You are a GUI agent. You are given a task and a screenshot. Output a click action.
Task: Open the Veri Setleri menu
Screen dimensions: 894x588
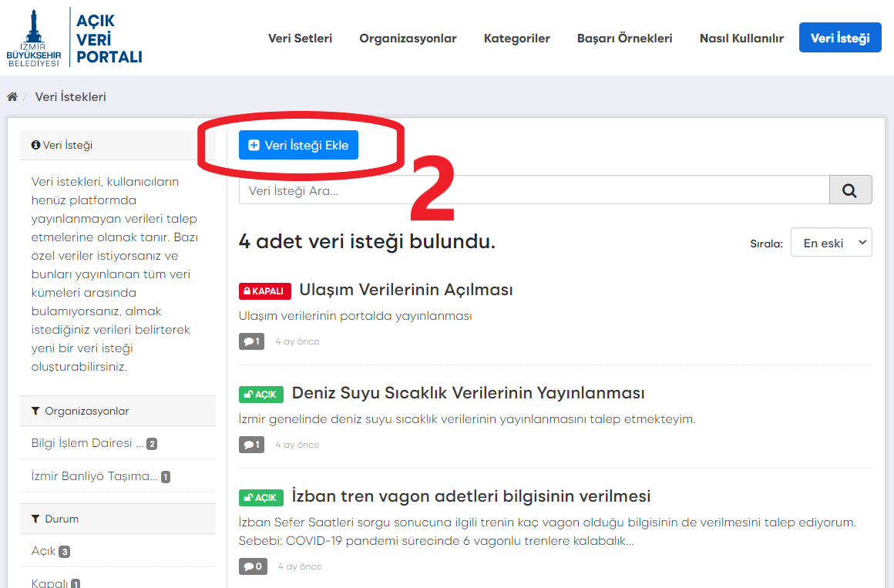pyautogui.click(x=300, y=39)
